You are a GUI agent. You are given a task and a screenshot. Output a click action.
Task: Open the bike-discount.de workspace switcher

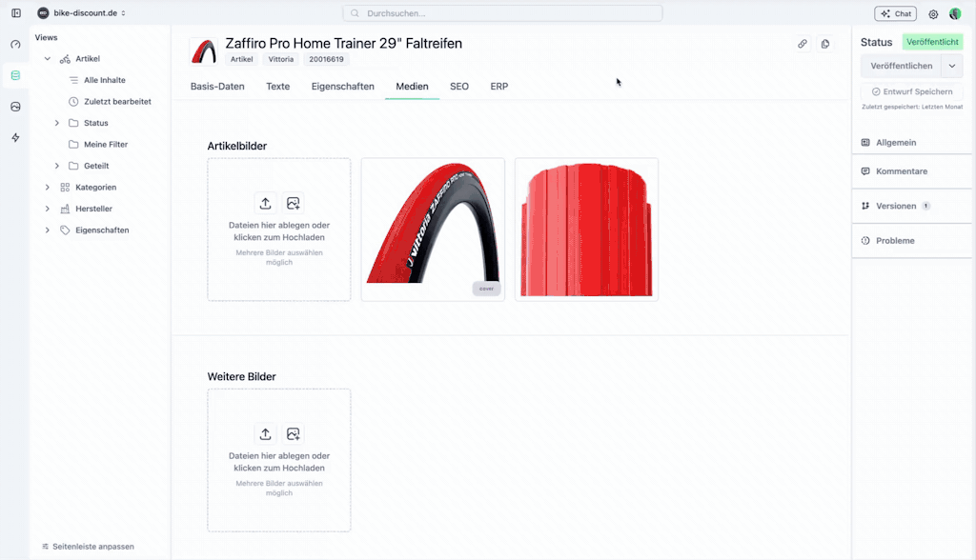click(83, 13)
